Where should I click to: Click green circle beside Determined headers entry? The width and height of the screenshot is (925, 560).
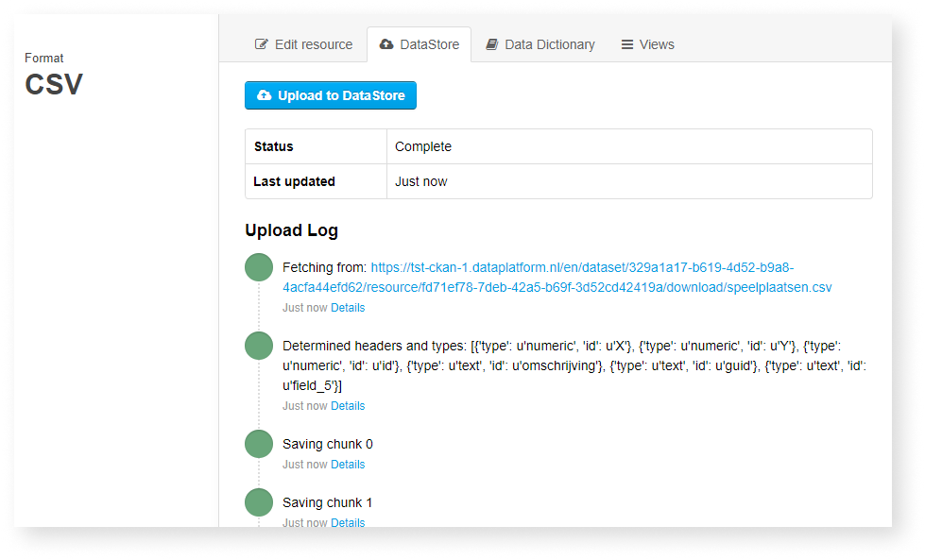[x=259, y=346]
